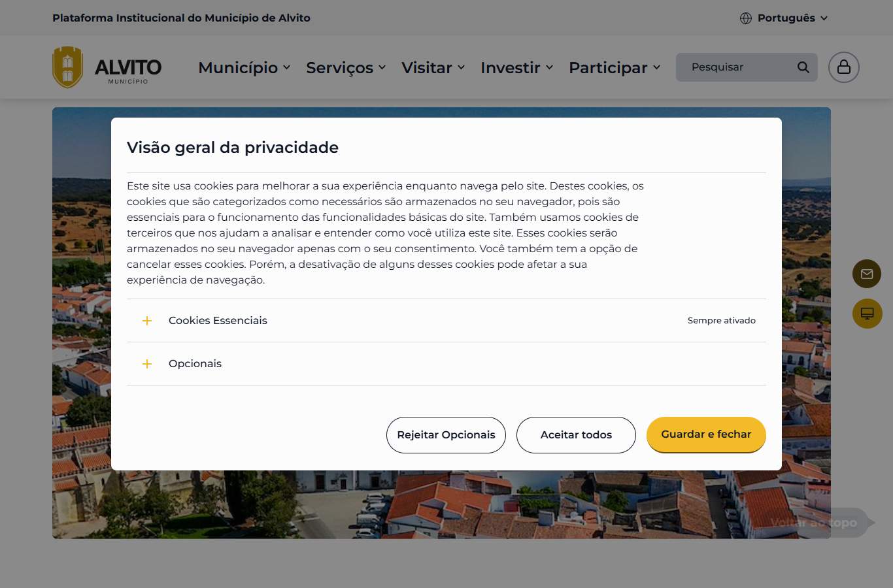Viewport: 893px width, 588px height.
Task: Expand the Participar dropdown menu
Action: 615,67
